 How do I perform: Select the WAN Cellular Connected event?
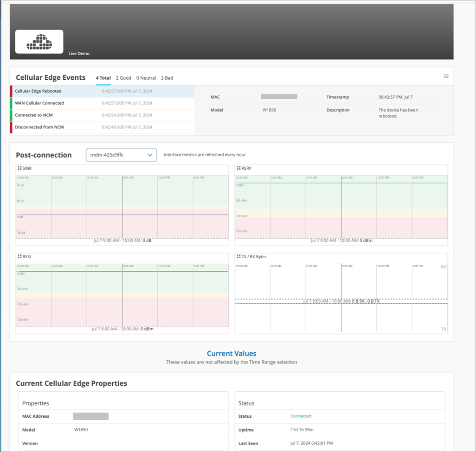click(39, 103)
